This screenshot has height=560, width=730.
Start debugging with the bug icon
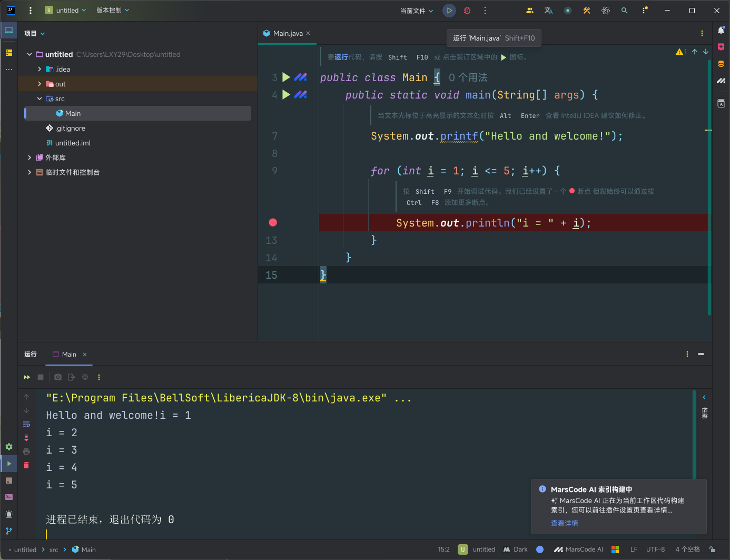(x=467, y=11)
